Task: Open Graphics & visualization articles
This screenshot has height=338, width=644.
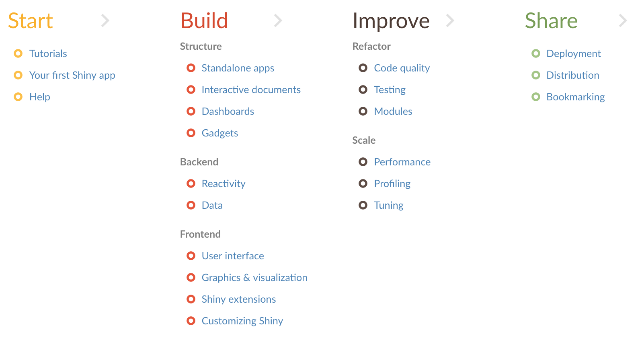Action: [x=254, y=277]
